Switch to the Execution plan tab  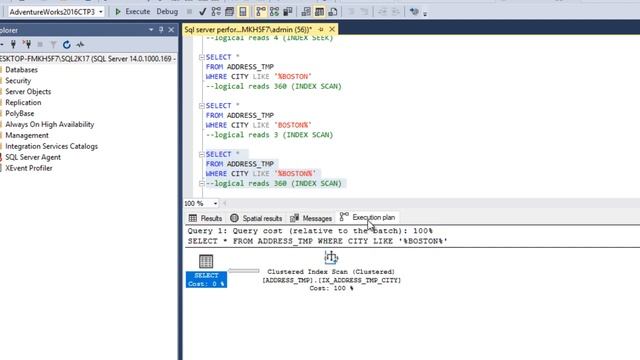(367, 218)
